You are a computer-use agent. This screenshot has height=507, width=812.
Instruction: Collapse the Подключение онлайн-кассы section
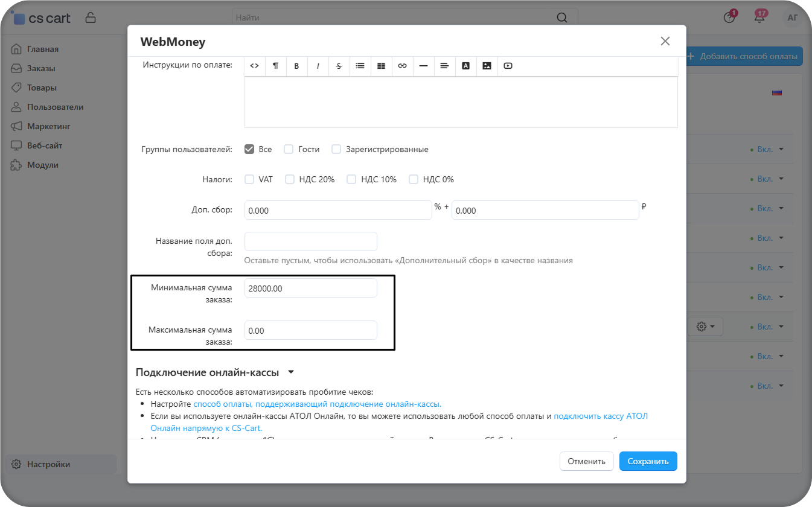[x=215, y=372]
